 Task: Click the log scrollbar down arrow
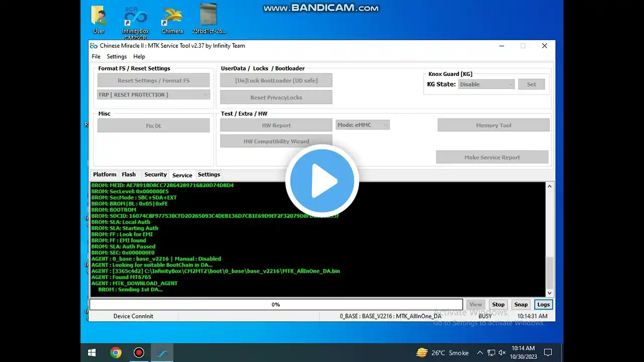(x=549, y=293)
